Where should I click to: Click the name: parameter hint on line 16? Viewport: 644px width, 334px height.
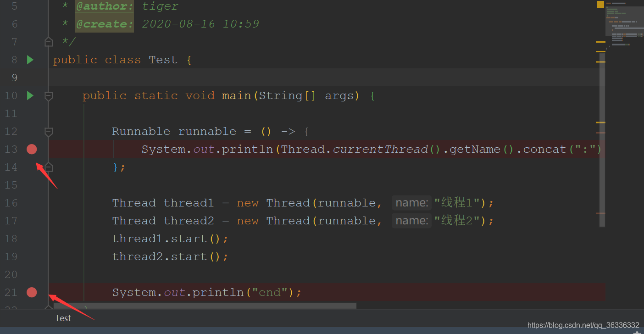[411, 203]
